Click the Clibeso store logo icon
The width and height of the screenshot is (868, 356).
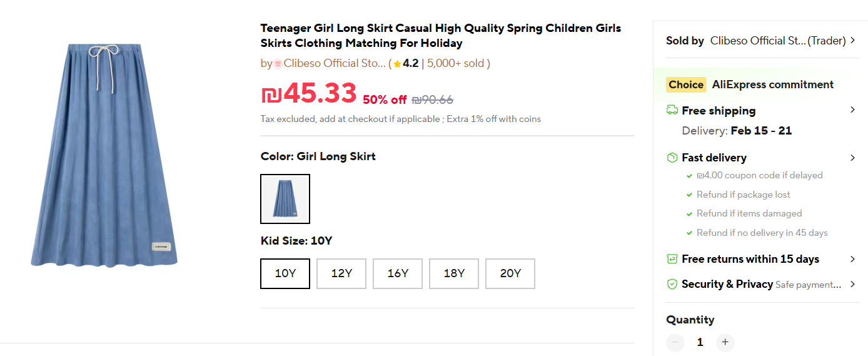click(x=278, y=64)
